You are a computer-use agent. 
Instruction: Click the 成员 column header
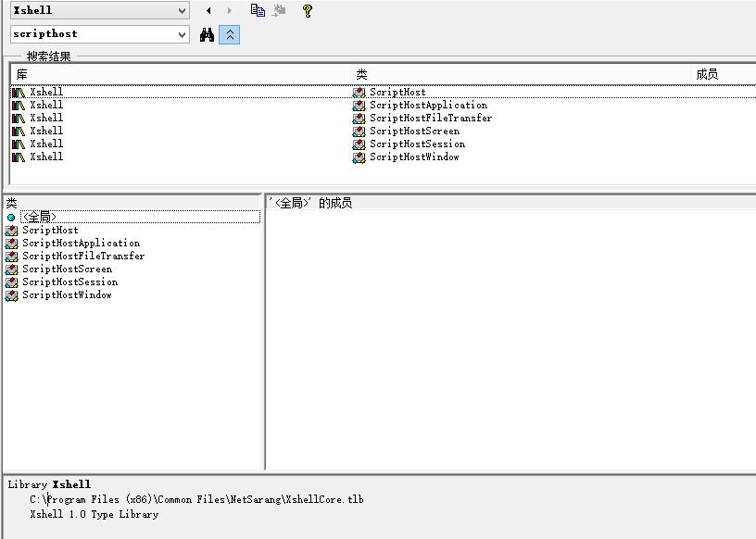point(724,74)
